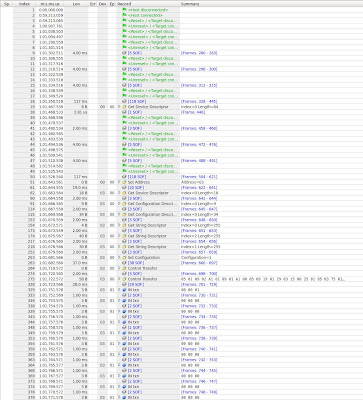Expand the Set Address transfer row
This screenshot has width=363, height=400.
[119, 182]
